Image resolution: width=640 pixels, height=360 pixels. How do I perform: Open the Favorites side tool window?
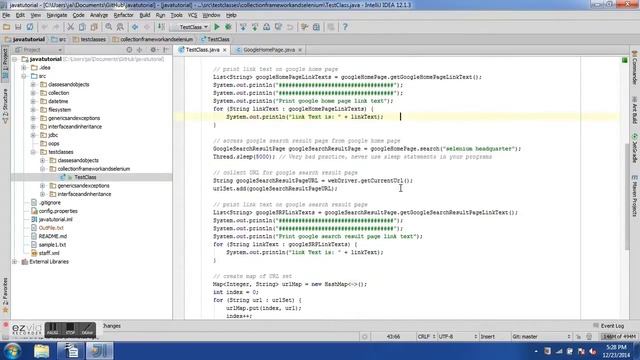click(x=5, y=295)
